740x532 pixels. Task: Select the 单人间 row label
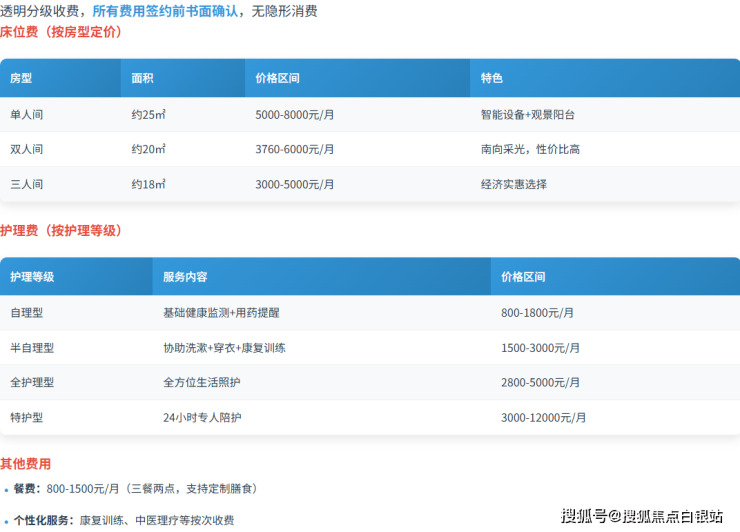(x=27, y=115)
